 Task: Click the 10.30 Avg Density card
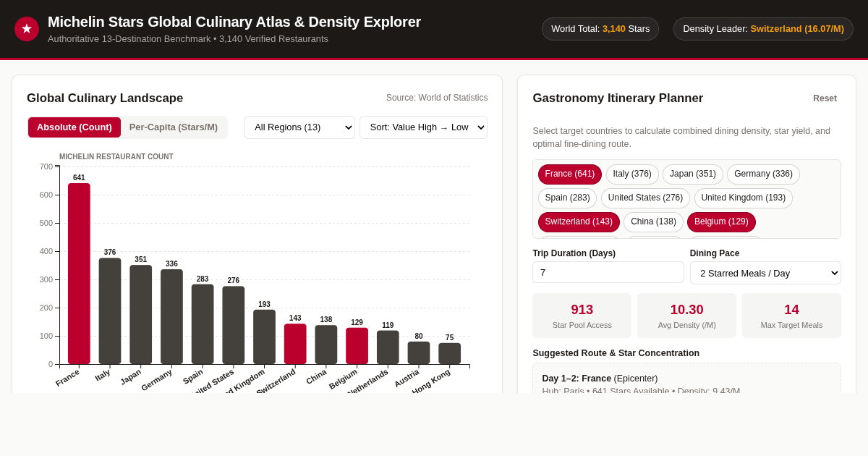point(687,316)
